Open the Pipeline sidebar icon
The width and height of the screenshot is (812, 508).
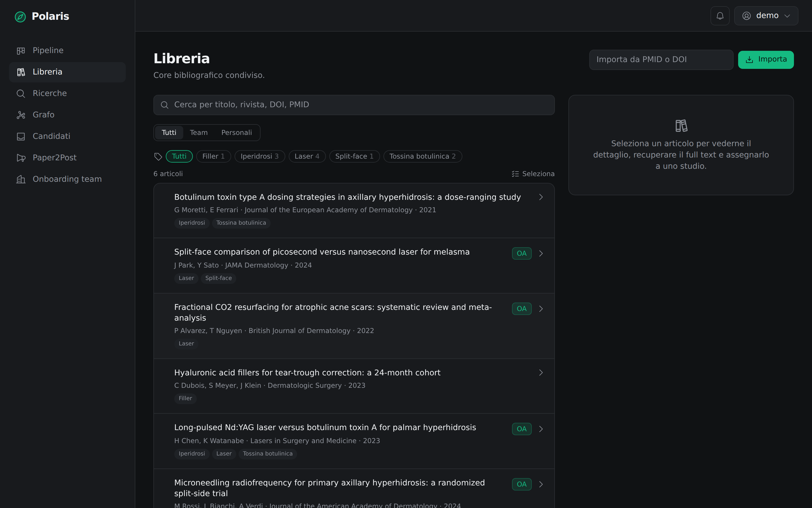[x=21, y=51]
